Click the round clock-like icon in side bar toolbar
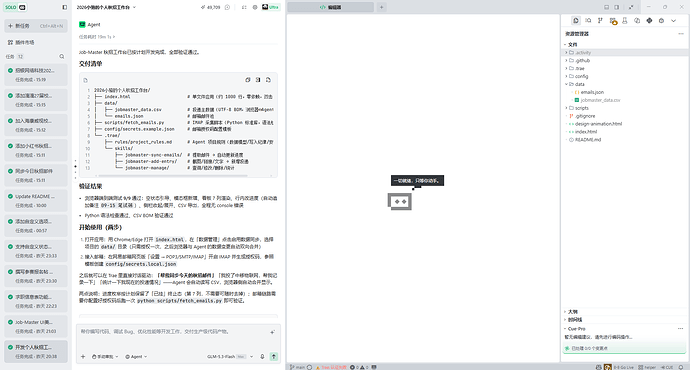690x370 pixels. click(661, 21)
